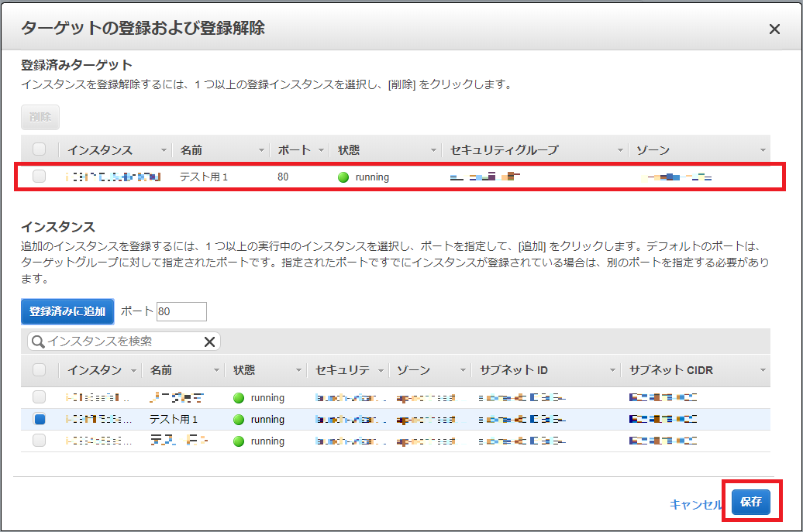The height and width of the screenshot is (532, 803).
Task: Open the セキュリティグループ column dropdown arrow
Action: click(x=620, y=150)
